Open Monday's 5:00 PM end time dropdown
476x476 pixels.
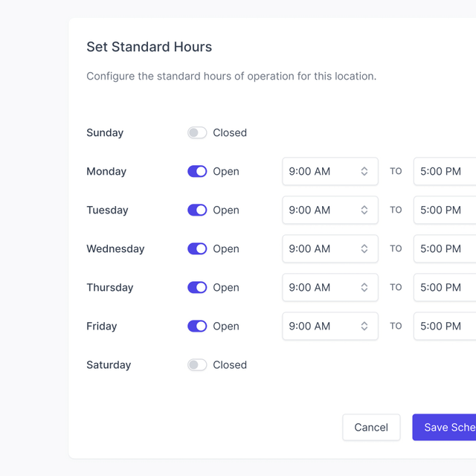coord(445,172)
